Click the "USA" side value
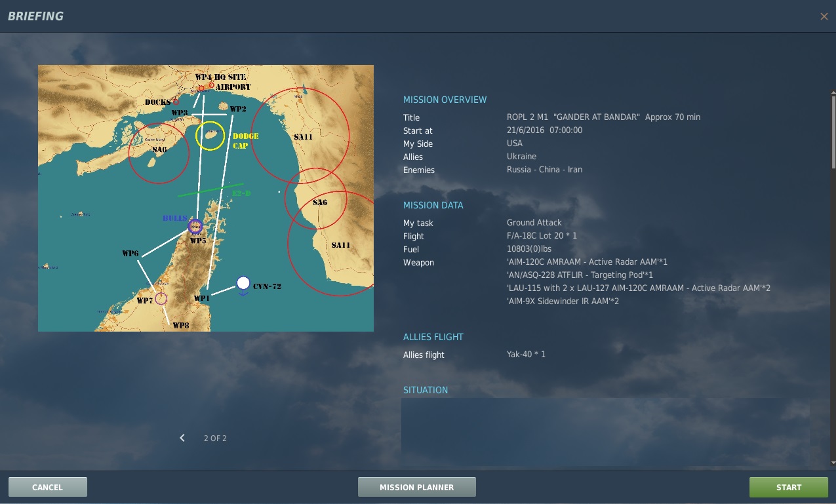836x504 pixels. tap(515, 144)
